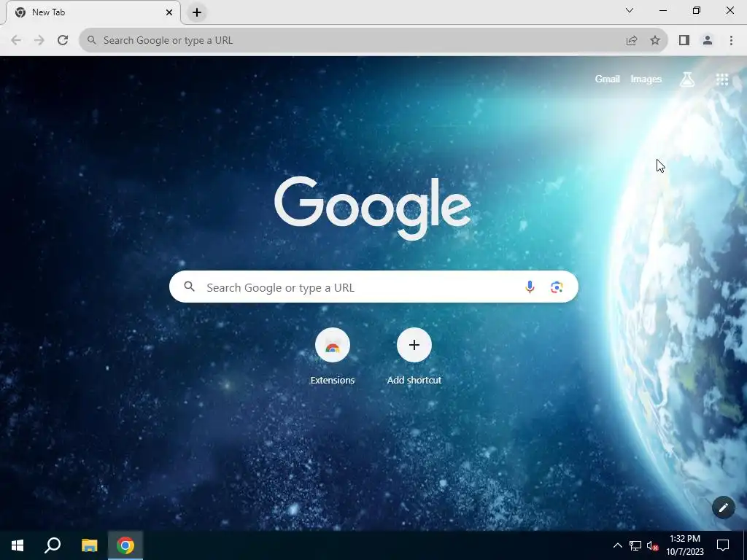Reload the current page

(63, 41)
